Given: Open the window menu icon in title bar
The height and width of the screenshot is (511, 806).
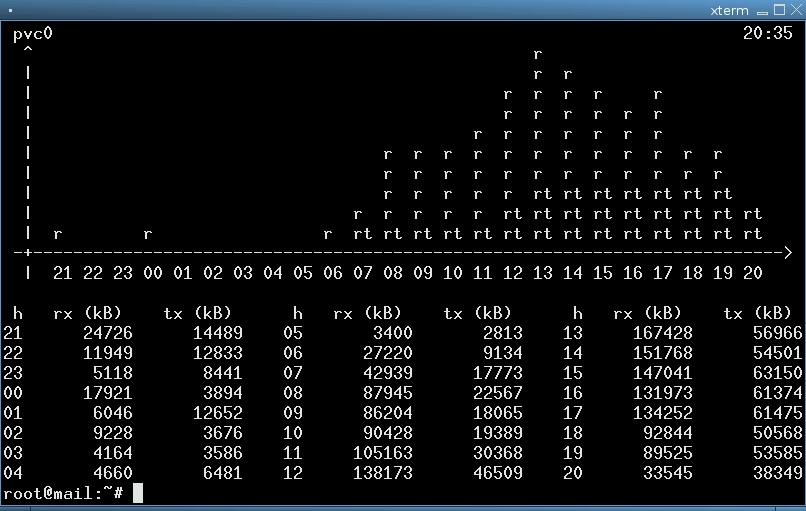Looking at the screenshot, I should coord(10,10).
